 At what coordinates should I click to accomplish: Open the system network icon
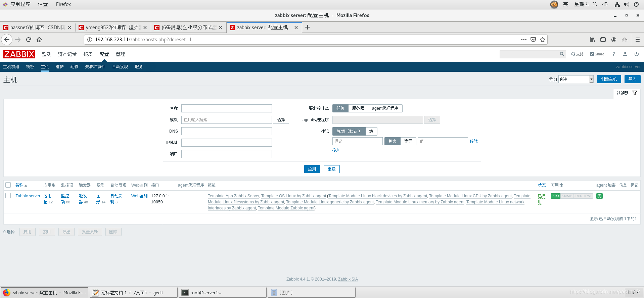[x=617, y=4]
